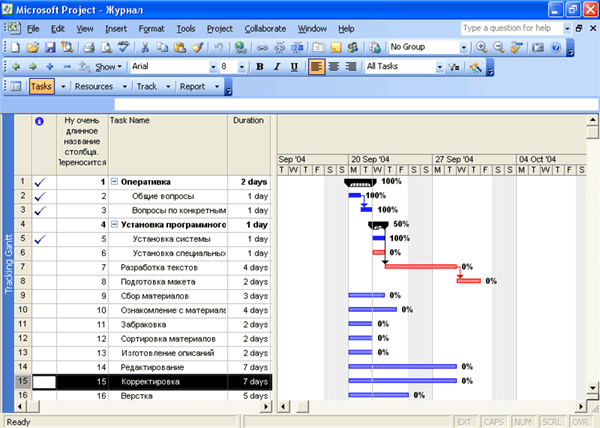Show subtasks with the plus icon

point(50,67)
